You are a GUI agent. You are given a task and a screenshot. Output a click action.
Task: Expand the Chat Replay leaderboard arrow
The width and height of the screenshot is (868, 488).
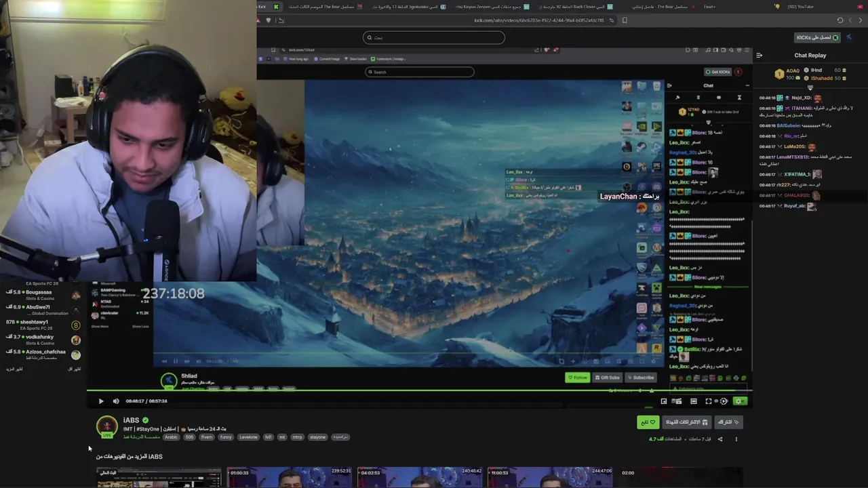click(x=810, y=87)
